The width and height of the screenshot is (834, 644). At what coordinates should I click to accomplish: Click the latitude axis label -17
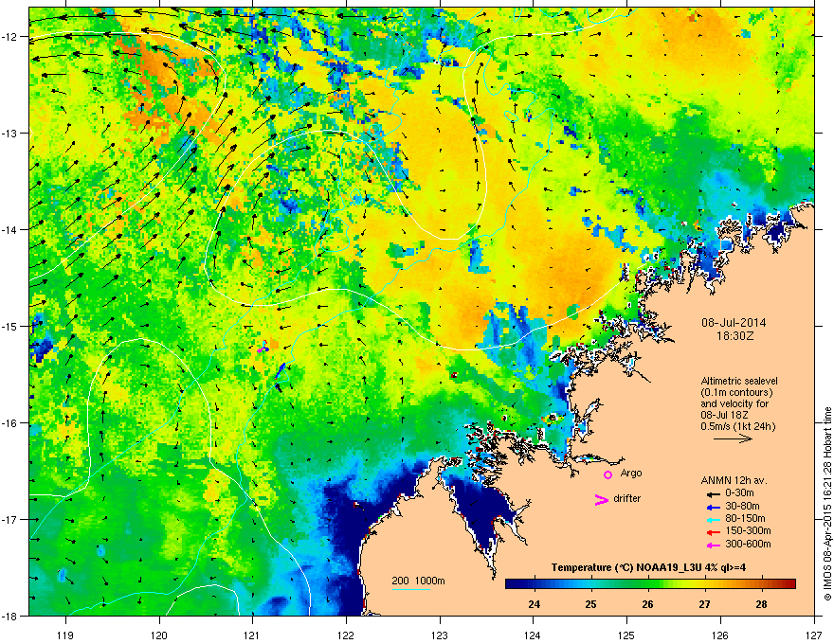click(x=10, y=520)
